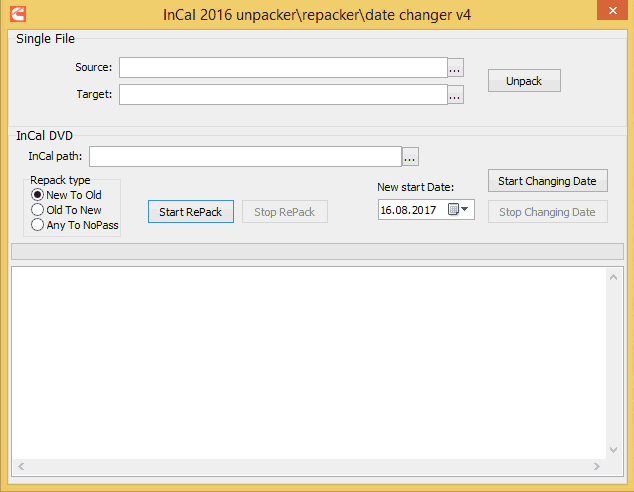Click the app logo icon in title bar

pyautogui.click(x=18, y=14)
